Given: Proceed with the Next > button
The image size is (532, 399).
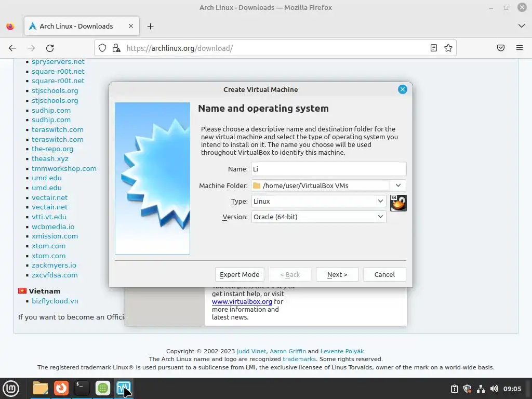Looking at the screenshot, I should click(x=337, y=274).
